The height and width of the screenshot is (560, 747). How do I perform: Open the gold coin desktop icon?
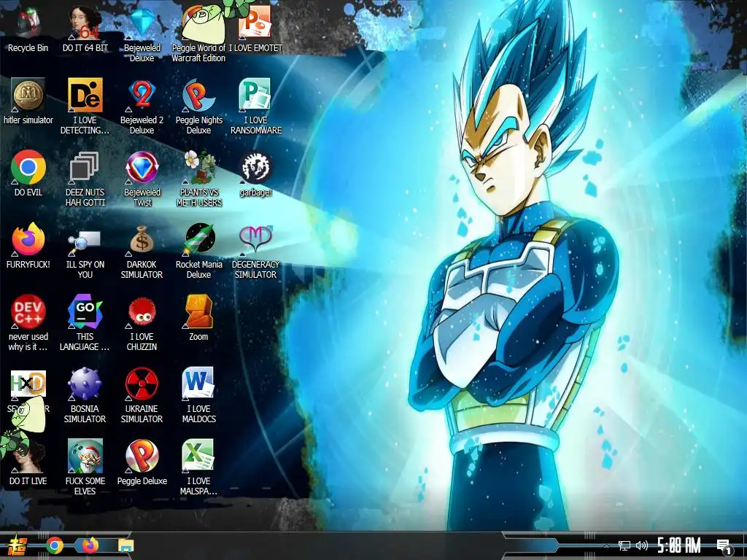[28, 95]
